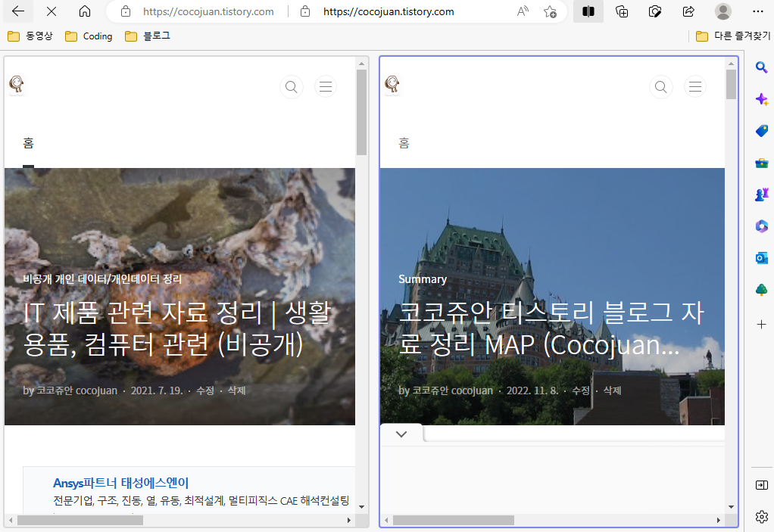Open the sidebar Outlook icon
774x532 pixels.
[762, 258]
